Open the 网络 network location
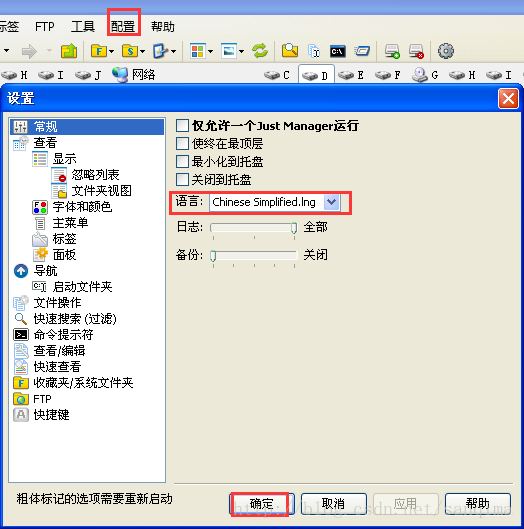This screenshot has width=524, height=529. click(x=134, y=75)
